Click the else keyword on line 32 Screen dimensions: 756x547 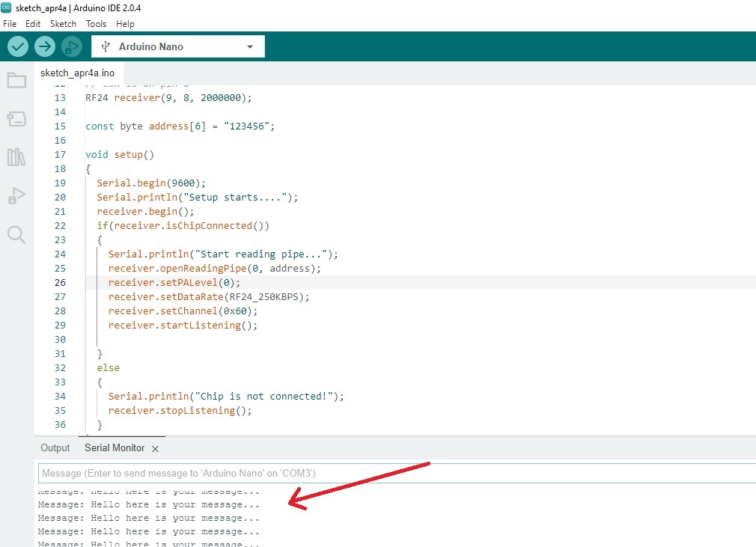coord(108,367)
